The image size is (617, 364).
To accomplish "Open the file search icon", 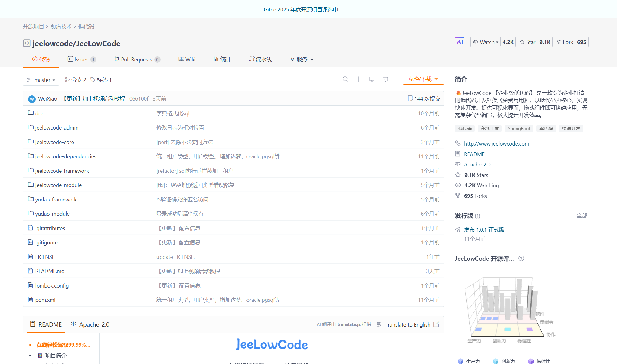I will click(x=345, y=79).
